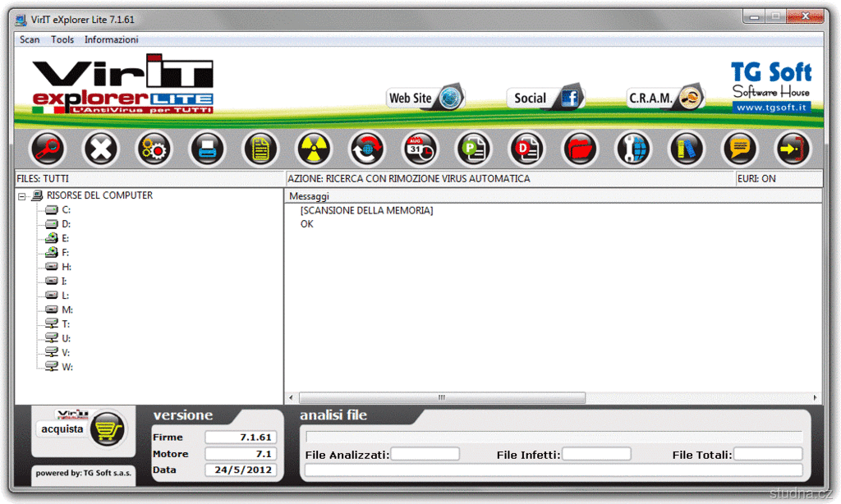Click the Firme version value 7.1.61

pos(241,438)
